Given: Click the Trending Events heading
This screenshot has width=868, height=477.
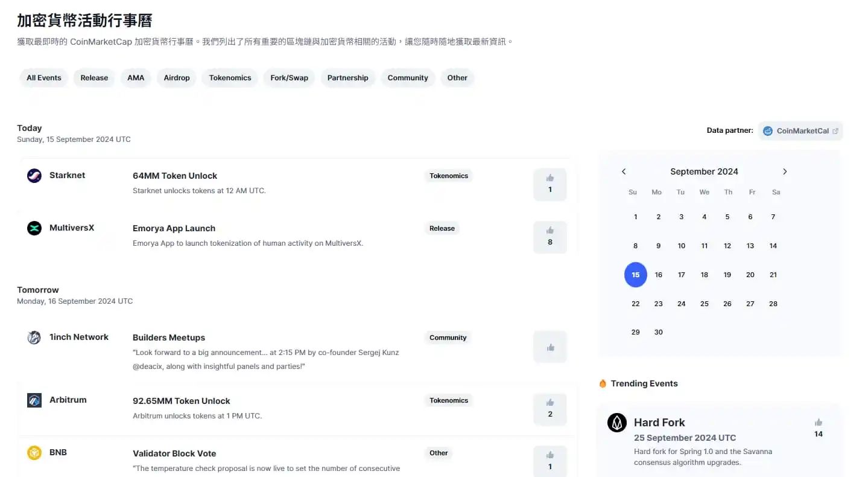Looking at the screenshot, I should tap(644, 383).
